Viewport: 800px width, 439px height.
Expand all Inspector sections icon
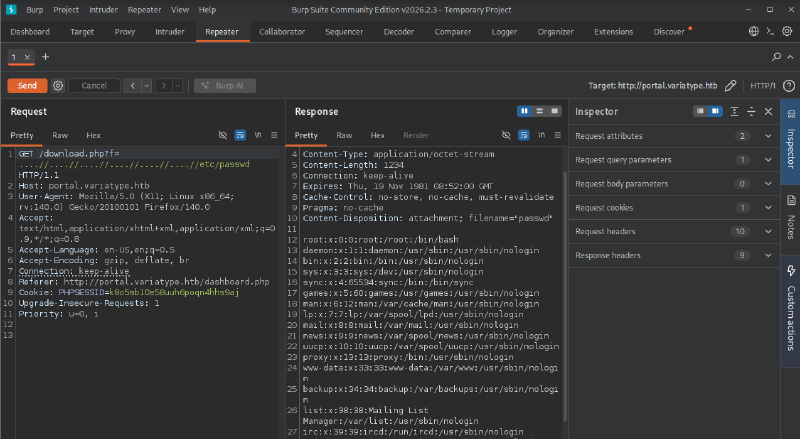coord(734,111)
